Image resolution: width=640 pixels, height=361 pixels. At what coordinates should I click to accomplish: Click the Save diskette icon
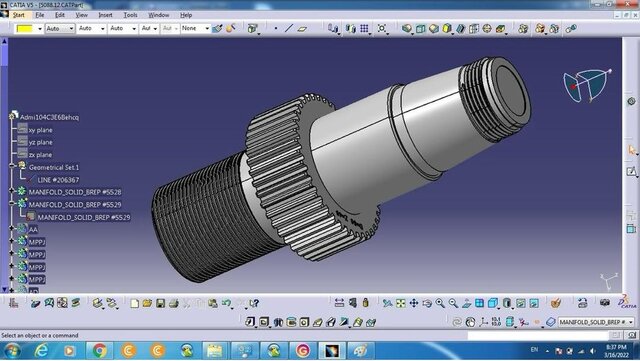[x=160, y=303]
